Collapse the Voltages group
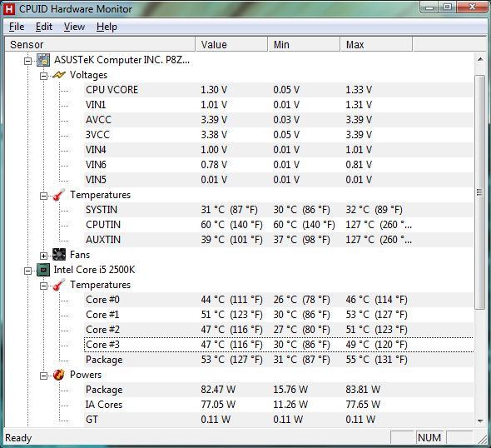This screenshot has height=448, width=491. (x=43, y=76)
